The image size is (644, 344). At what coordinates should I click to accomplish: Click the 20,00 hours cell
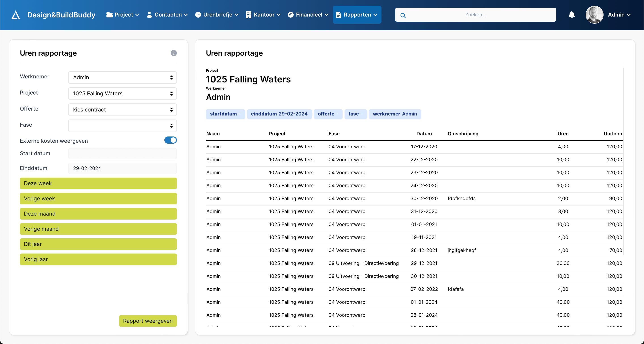[x=563, y=263]
